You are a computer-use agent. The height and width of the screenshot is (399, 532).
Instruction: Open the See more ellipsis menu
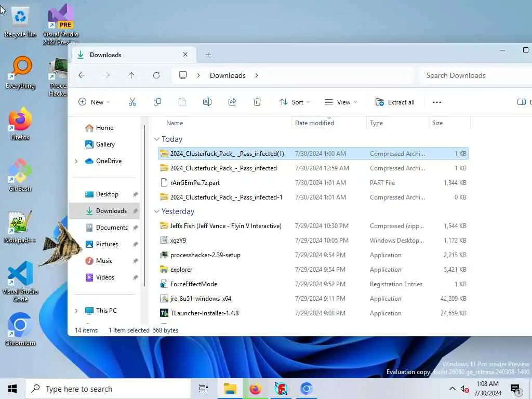[436, 102]
